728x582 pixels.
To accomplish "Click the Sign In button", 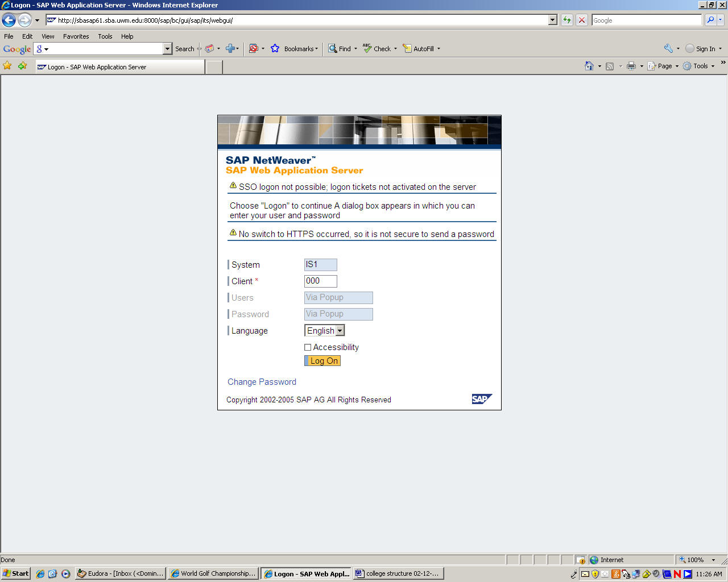I will pyautogui.click(x=704, y=49).
